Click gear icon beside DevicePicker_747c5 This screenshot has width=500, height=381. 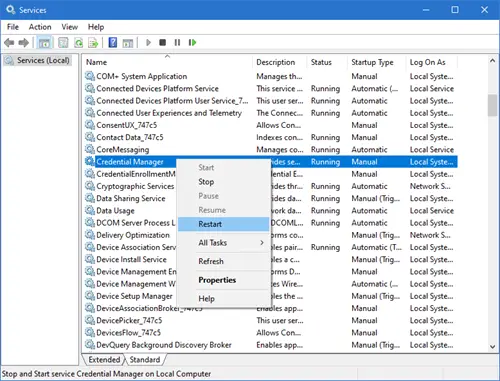coord(89,320)
